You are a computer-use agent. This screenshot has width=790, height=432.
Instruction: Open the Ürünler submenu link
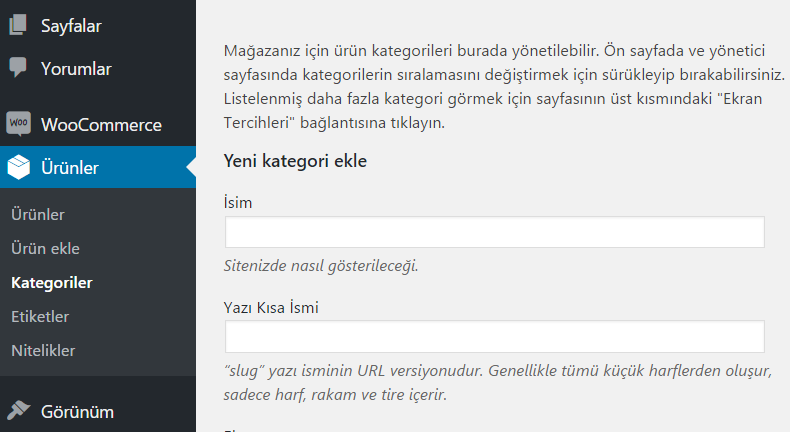coord(37,215)
